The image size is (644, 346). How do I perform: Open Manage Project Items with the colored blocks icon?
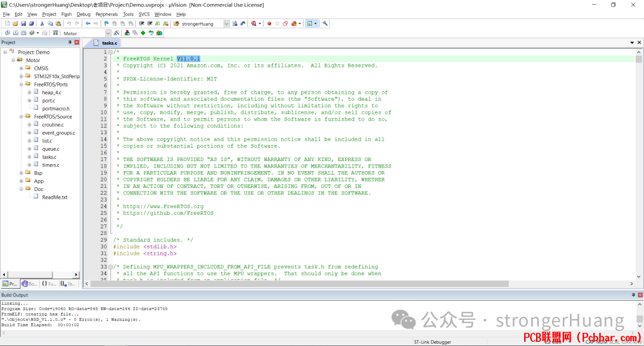click(x=127, y=33)
